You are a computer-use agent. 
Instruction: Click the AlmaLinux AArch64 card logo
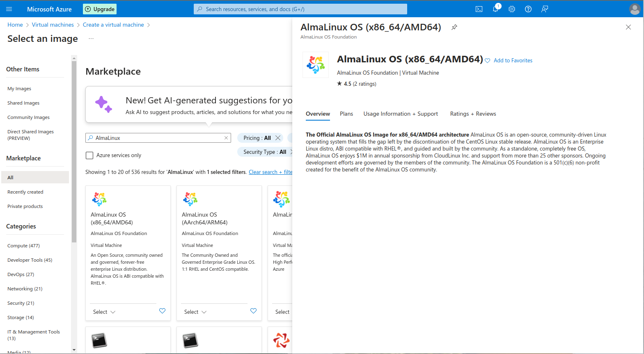pos(190,199)
